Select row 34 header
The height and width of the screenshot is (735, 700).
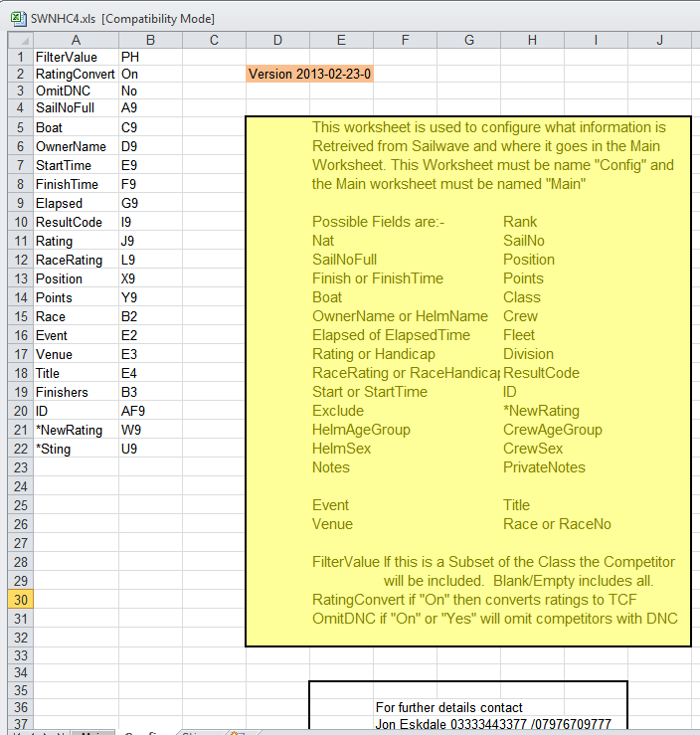pyautogui.click(x=21, y=672)
